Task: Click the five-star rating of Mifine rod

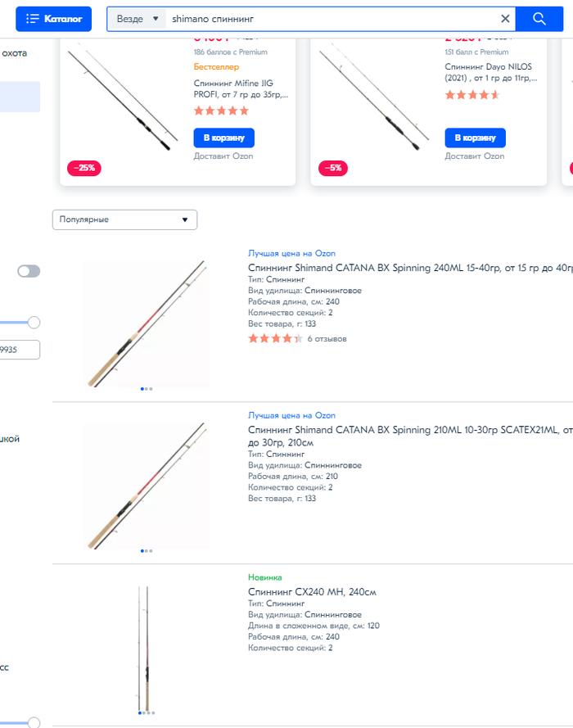Action: (221, 111)
